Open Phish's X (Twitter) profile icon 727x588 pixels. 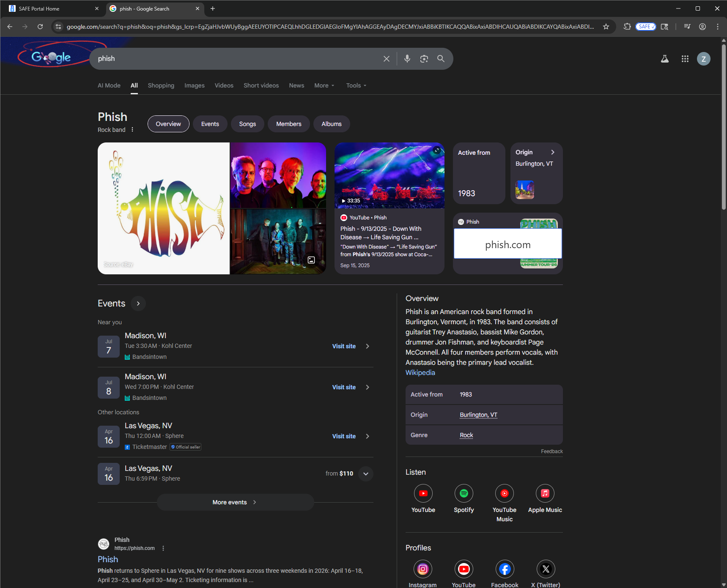(x=546, y=569)
